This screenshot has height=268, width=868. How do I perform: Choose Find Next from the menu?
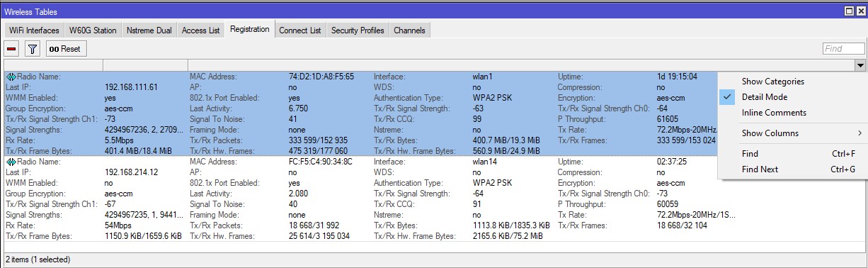(x=793, y=169)
